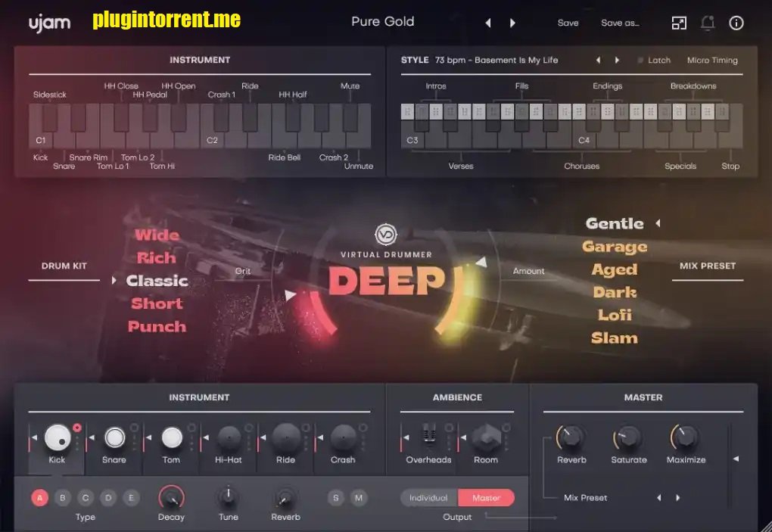Screen dimensions: 772x532
Task: Choose the Short drum kit
Action: pos(157,303)
